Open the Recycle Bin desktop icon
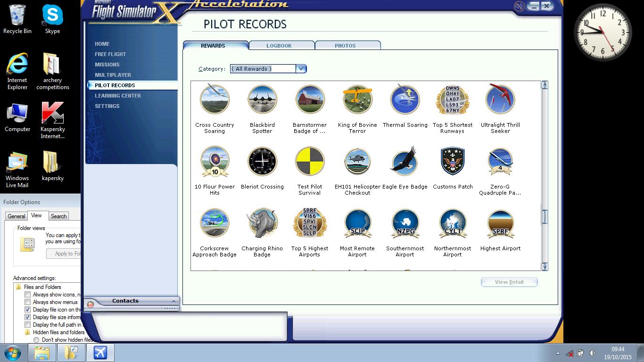Viewport: 644px width, 362px height. tap(17, 19)
